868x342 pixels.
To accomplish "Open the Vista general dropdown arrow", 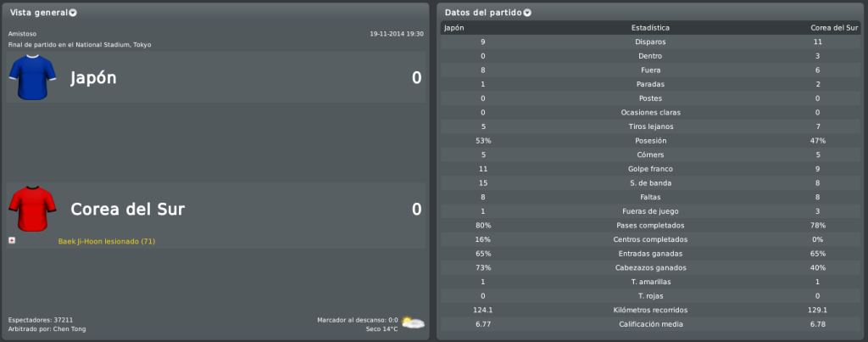I will (73, 13).
